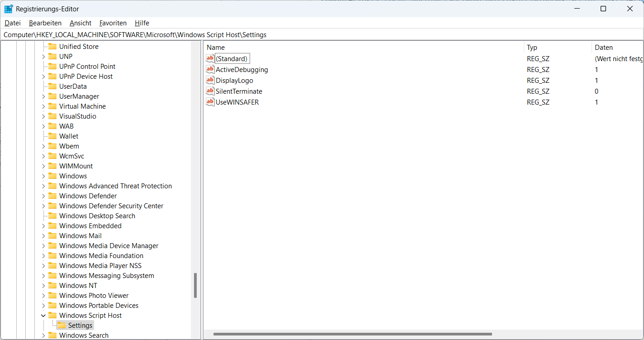Click the UserData folder icon
Image resolution: width=644 pixels, height=340 pixels.
click(x=52, y=86)
